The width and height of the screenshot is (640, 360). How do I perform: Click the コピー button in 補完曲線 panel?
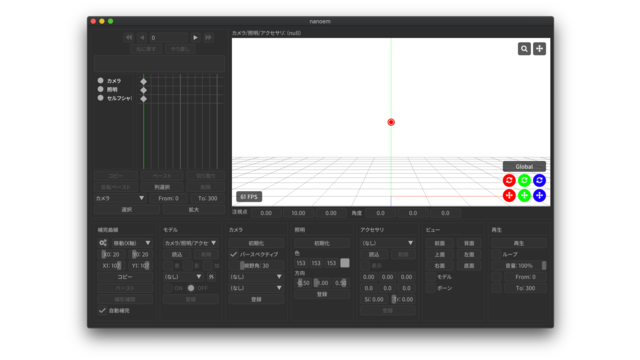[125, 277]
